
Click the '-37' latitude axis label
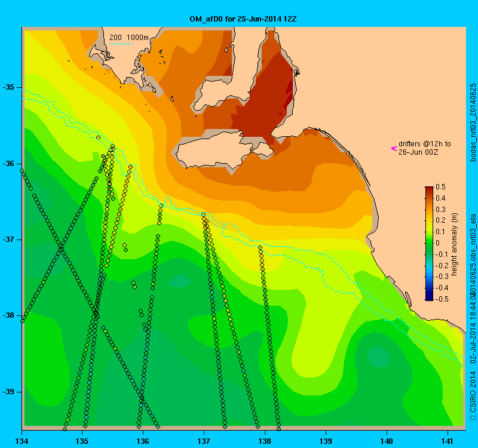(x=8, y=240)
